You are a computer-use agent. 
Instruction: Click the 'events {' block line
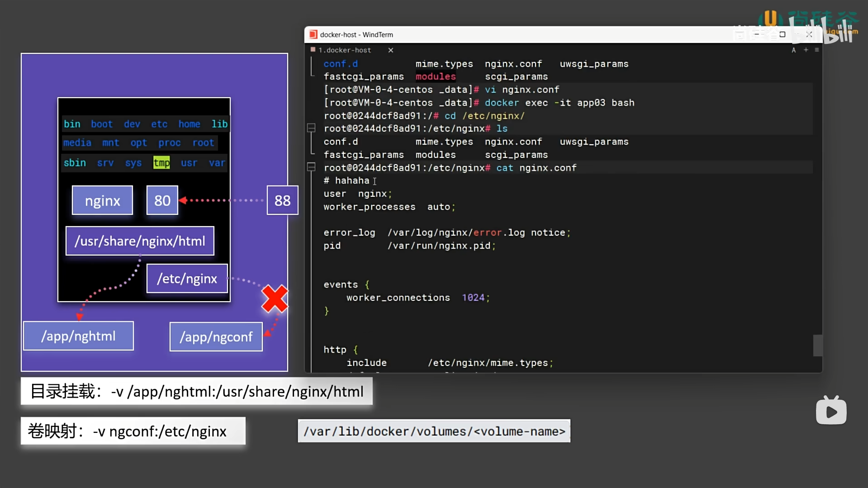pos(346,284)
